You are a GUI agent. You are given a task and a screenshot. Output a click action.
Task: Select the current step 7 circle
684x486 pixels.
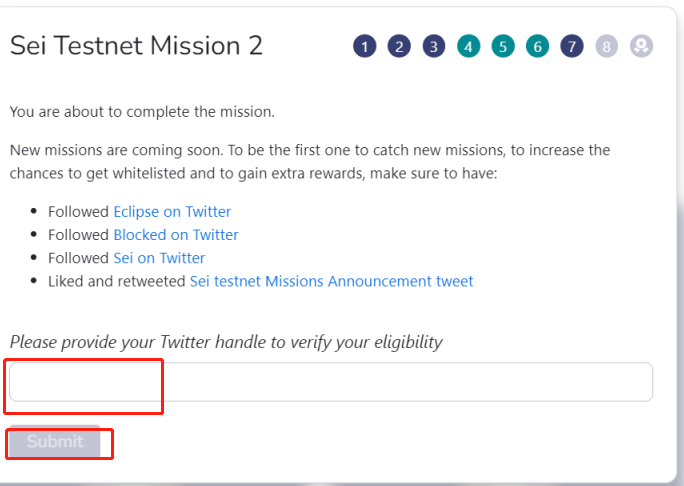click(x=572, y=46)
